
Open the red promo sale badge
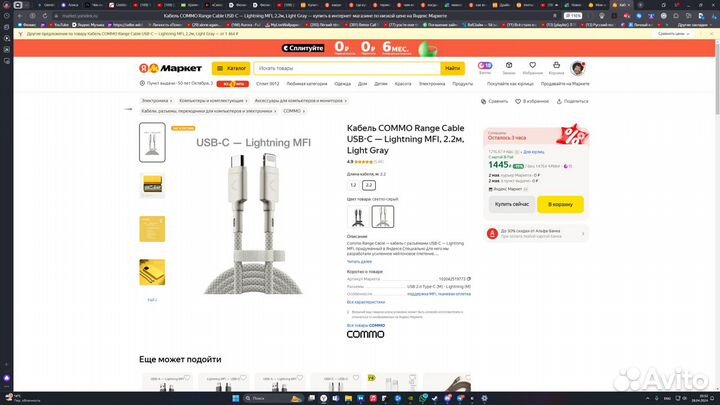coord(233,84)
